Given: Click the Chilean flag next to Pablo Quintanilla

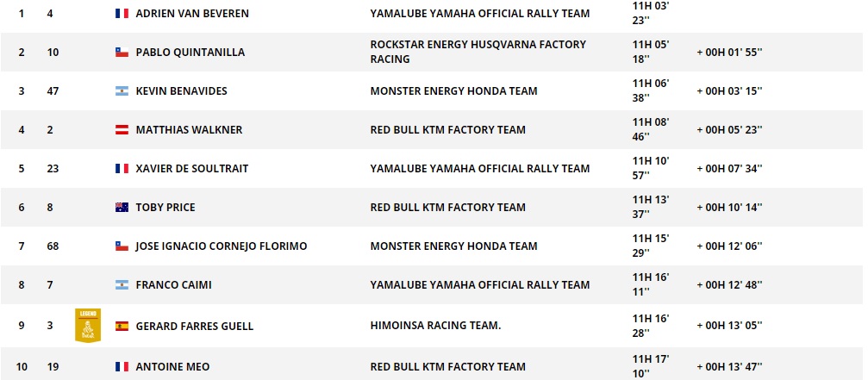Looking at the screenshot, I should tap(122, 53).
